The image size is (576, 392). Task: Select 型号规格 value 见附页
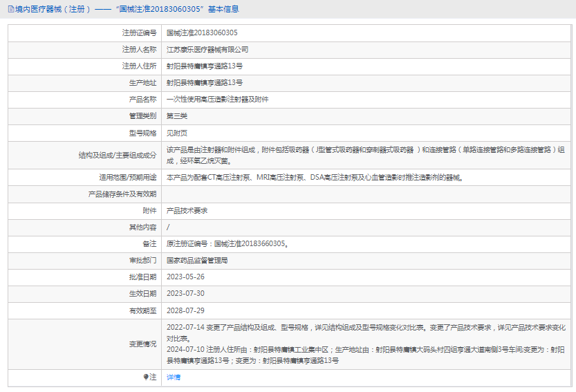coord(177,133)
